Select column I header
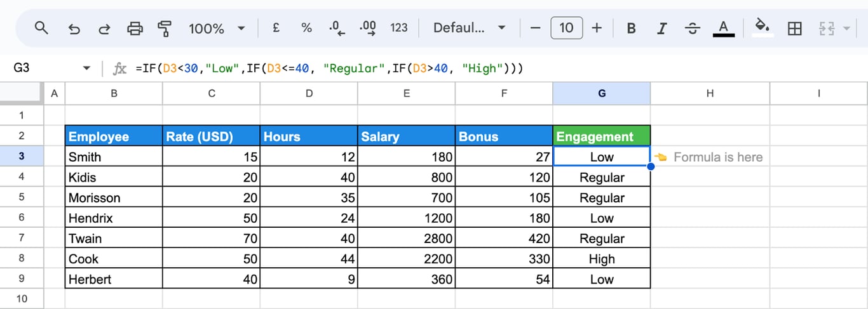This screenshot has height=309, width=868. (x=819, y=93)
